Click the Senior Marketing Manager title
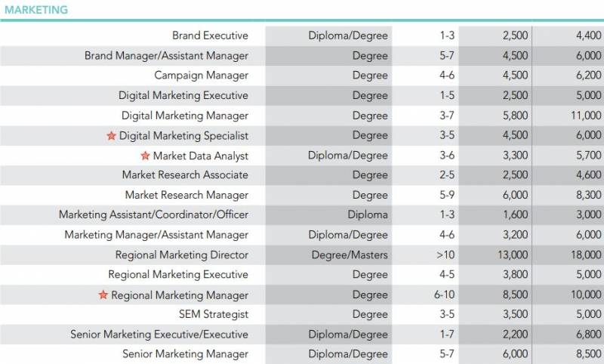 click(185, 353)
